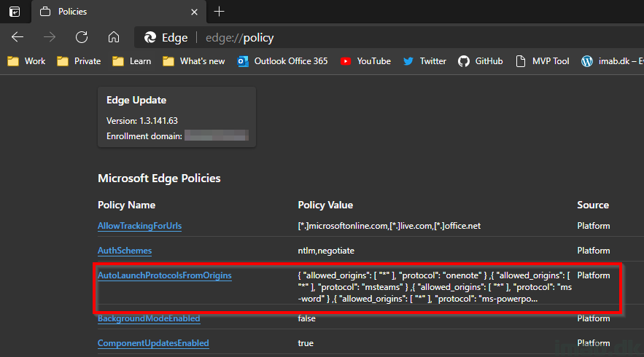Image resolution: width=644 pixels, height=357 pixels.
Task: Open the AuthSchemes policy link
Action: click(125, 251)
